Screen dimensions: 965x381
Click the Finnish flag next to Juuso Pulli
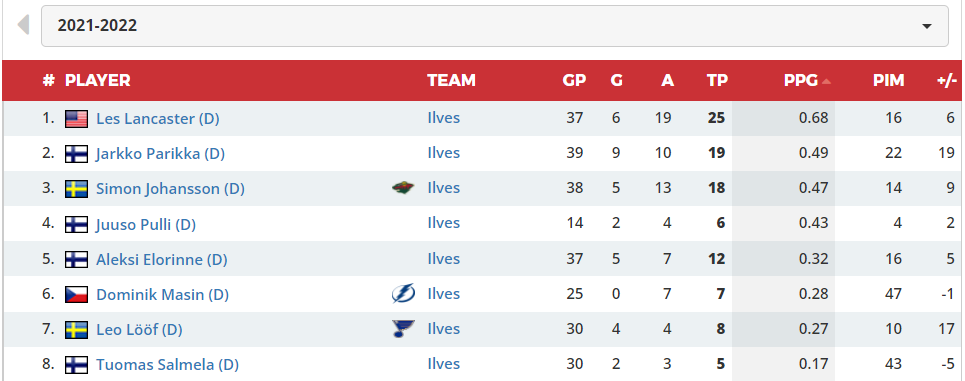tap(76, 225)
